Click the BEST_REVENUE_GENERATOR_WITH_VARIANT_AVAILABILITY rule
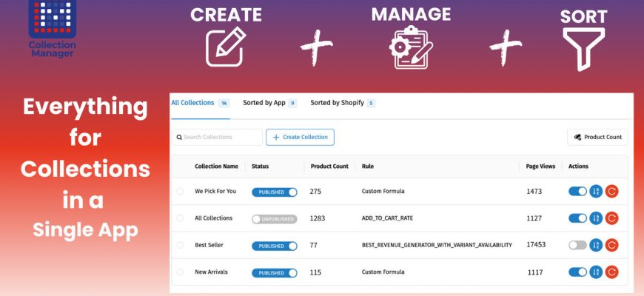 [437, 245]
